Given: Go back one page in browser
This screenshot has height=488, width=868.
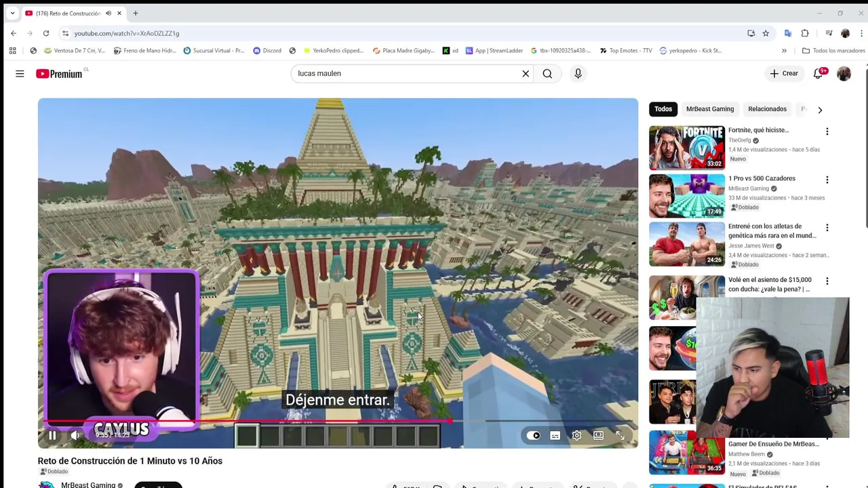Looking at the screenshot, I should click(x=14, y=33).
